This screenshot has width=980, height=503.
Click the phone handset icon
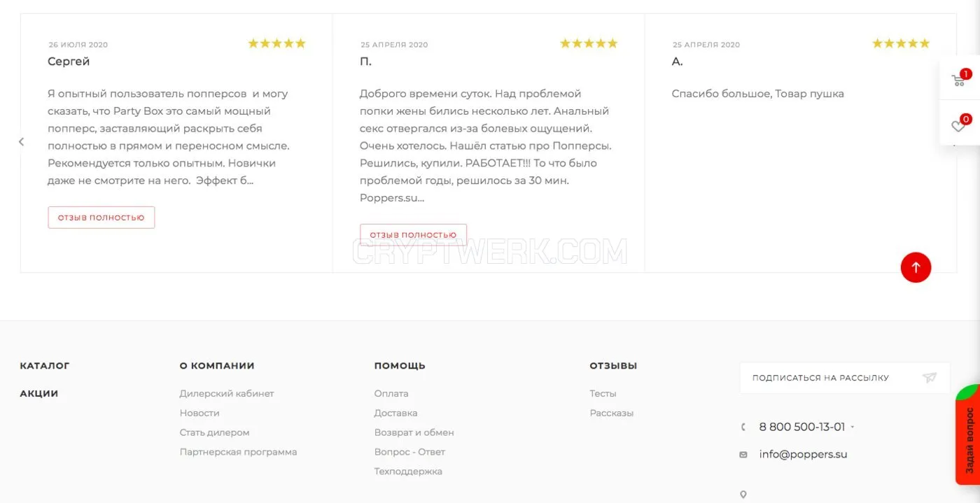click(x=743, y=427)
